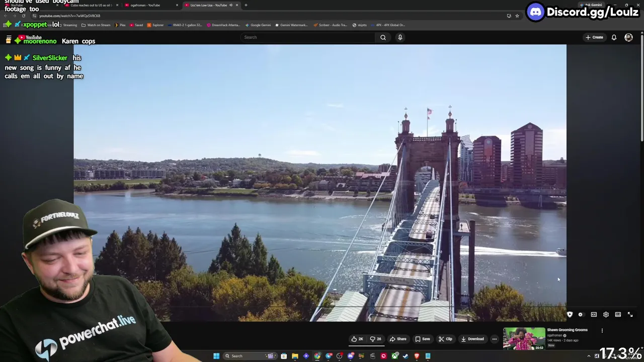Open options menu for Shawn Grooming Grooms
Image resolution: width=644 pixels, height=362 pixels.
coord(602,330)
